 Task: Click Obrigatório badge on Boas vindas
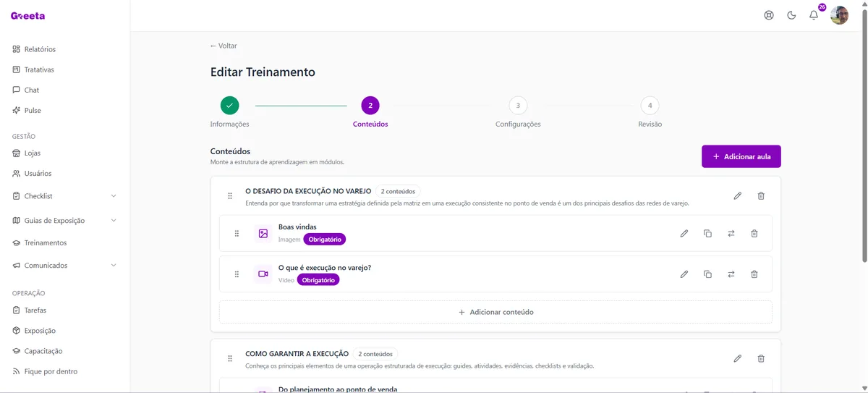[325, 240]
